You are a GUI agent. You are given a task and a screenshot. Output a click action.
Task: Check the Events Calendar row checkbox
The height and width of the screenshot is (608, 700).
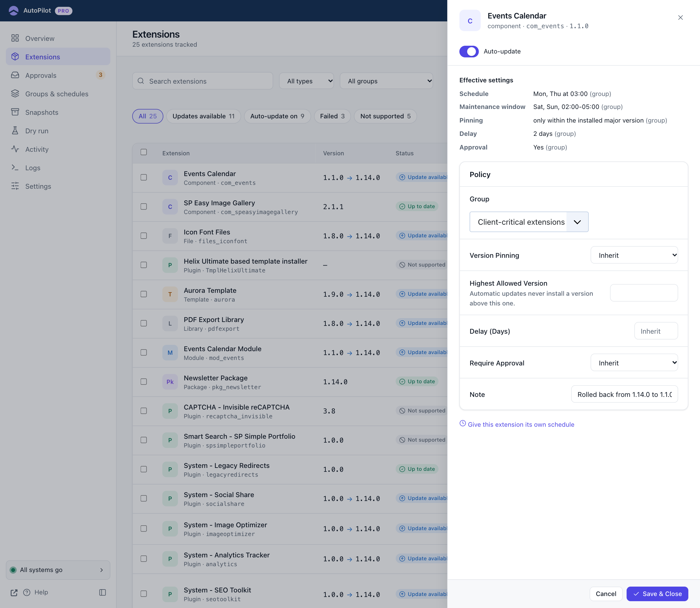[x=144, y=177]
